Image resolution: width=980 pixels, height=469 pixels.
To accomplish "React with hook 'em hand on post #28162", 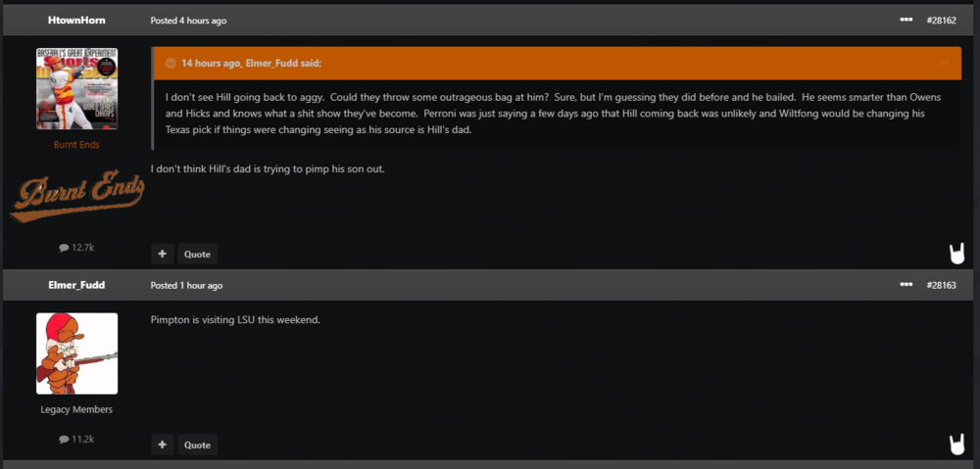I will pos(956,253).
